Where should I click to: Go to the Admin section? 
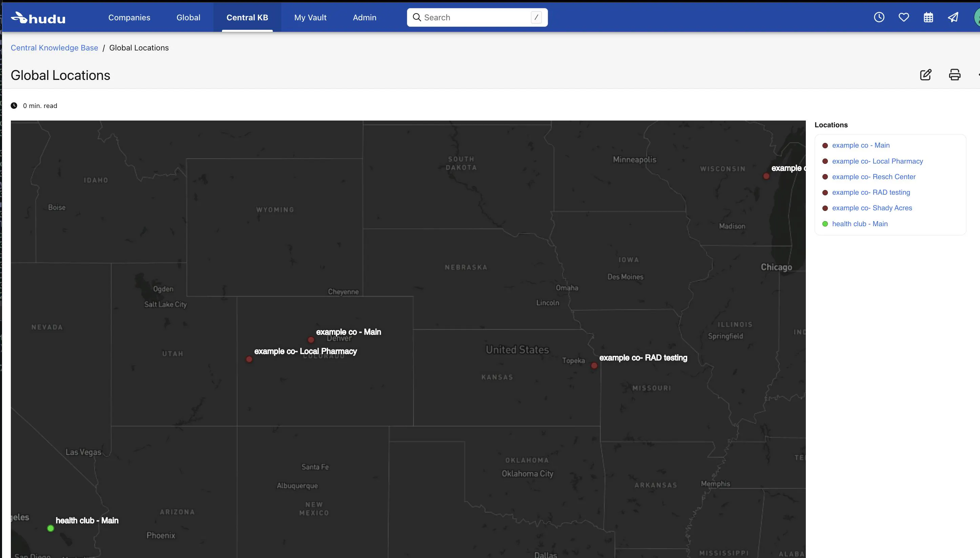[364, 18]
